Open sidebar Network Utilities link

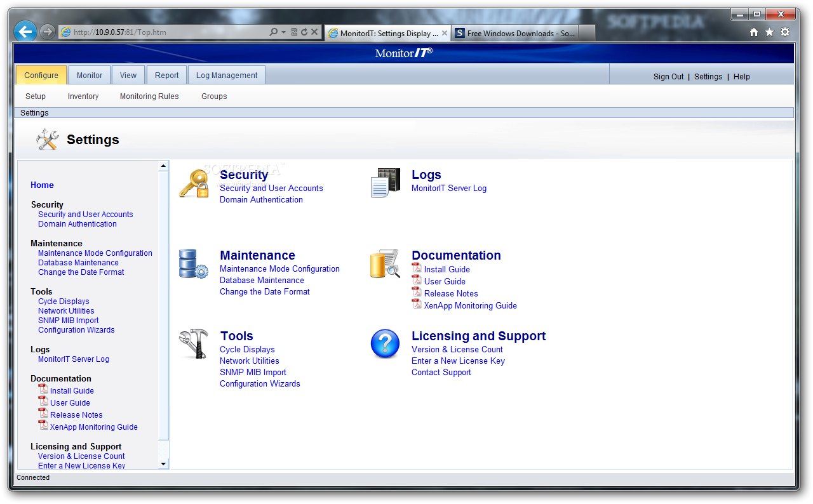[x=66, y=311]
